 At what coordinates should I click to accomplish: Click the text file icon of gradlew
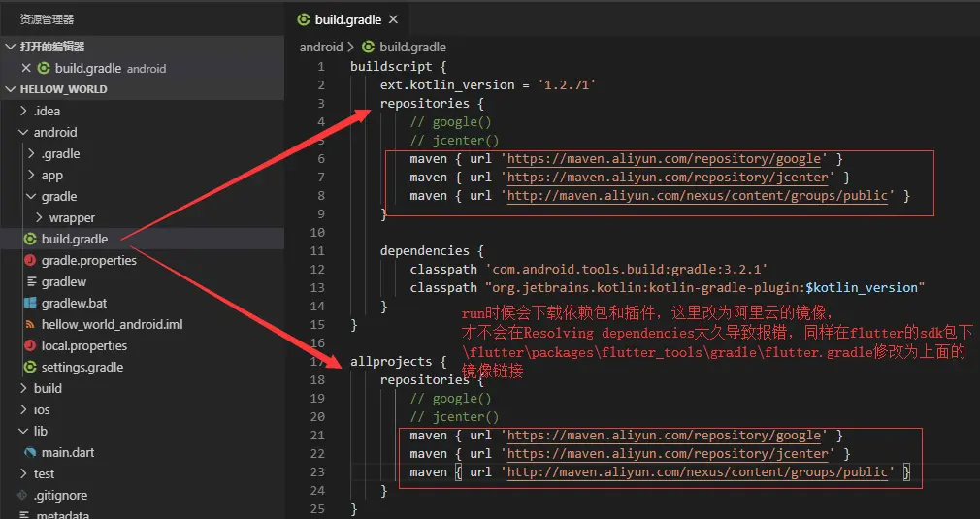(31, 281)
